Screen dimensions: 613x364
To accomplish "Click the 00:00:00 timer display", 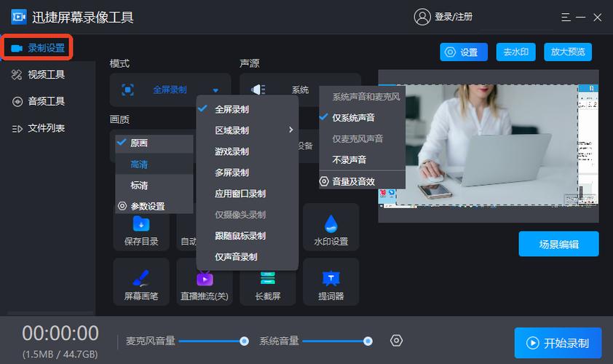I will click(x=60, y=333).
